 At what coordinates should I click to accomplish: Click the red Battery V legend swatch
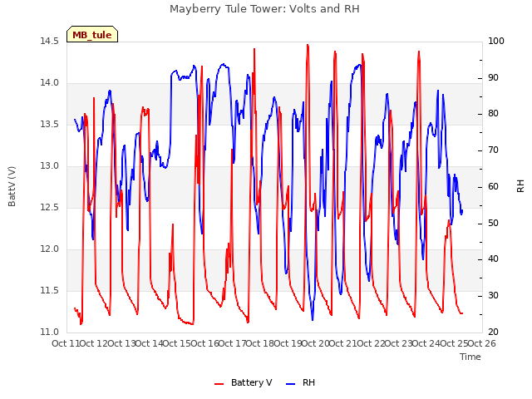pyautogui.click(x=219, y=384)
